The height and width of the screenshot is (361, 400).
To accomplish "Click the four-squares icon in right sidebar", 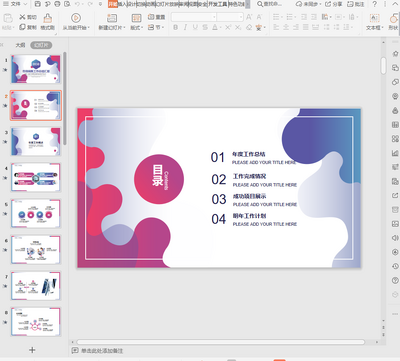I will pos(395,139).
